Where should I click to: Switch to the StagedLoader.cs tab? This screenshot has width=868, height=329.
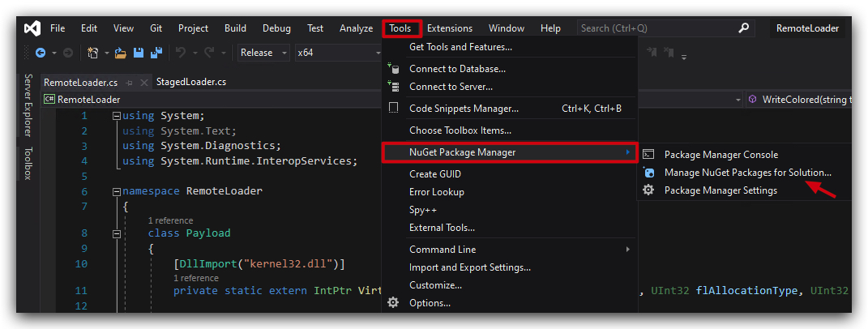coord(191,82)
